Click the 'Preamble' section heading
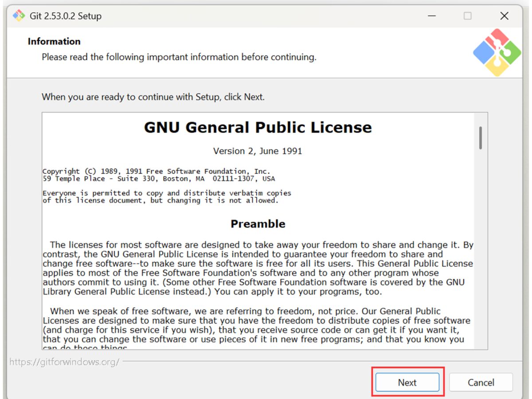532x399 pixels. coord(258,224)
